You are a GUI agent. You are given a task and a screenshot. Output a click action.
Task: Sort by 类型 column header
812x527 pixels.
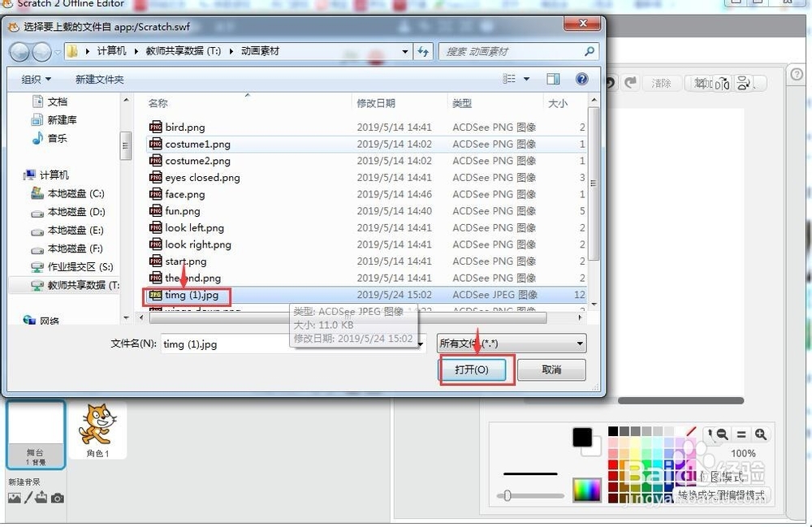click(x=462, y=103)
